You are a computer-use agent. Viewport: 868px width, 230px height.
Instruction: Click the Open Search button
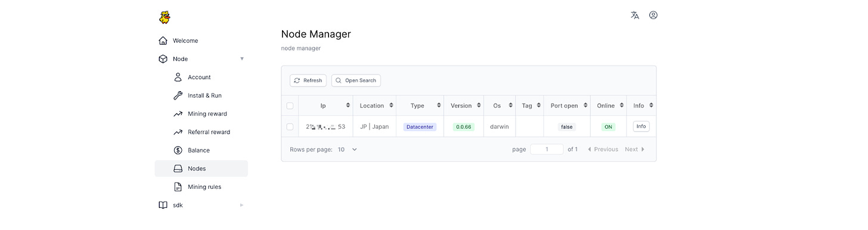(356, 80)
